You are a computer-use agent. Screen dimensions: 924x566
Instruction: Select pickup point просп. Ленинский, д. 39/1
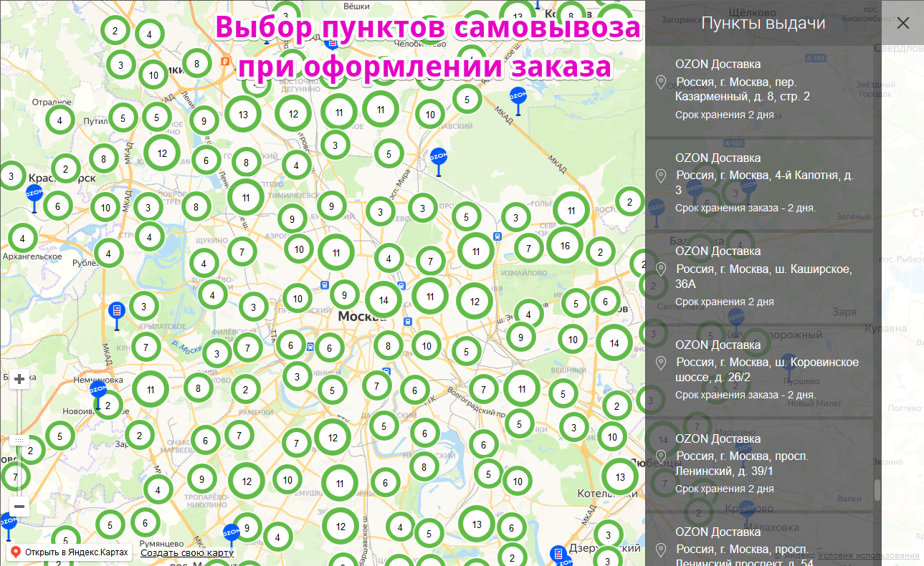(x=759, y=464)
